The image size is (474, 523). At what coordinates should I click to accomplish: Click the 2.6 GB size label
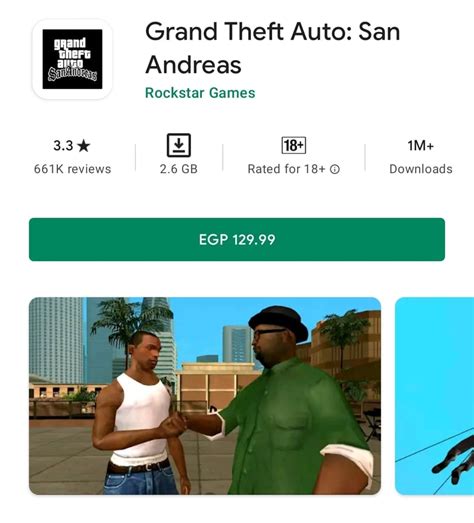178,169
